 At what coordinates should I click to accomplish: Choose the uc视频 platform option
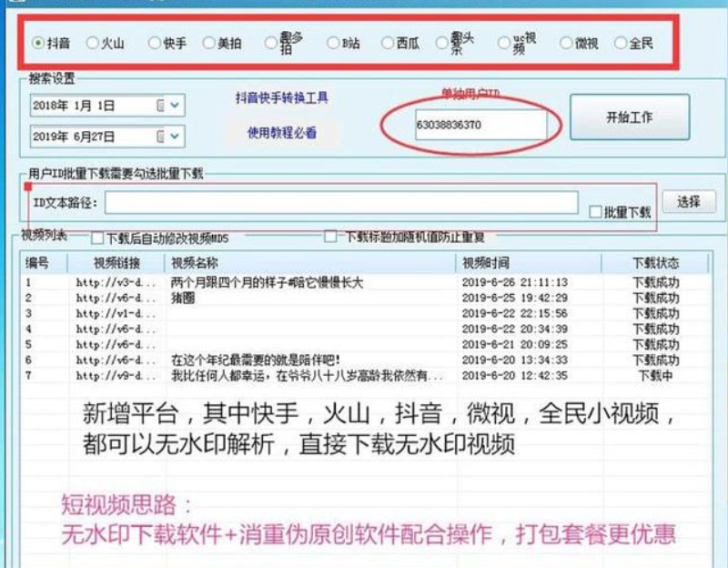504,43
